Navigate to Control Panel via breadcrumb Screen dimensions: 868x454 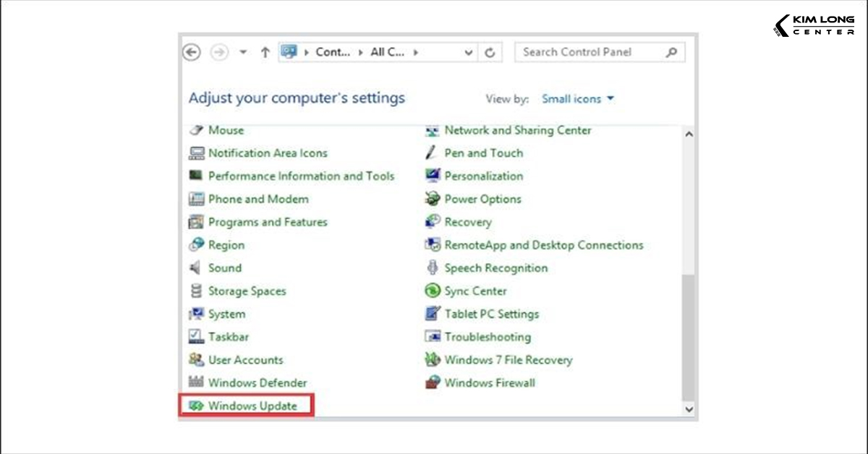point(332,52)
